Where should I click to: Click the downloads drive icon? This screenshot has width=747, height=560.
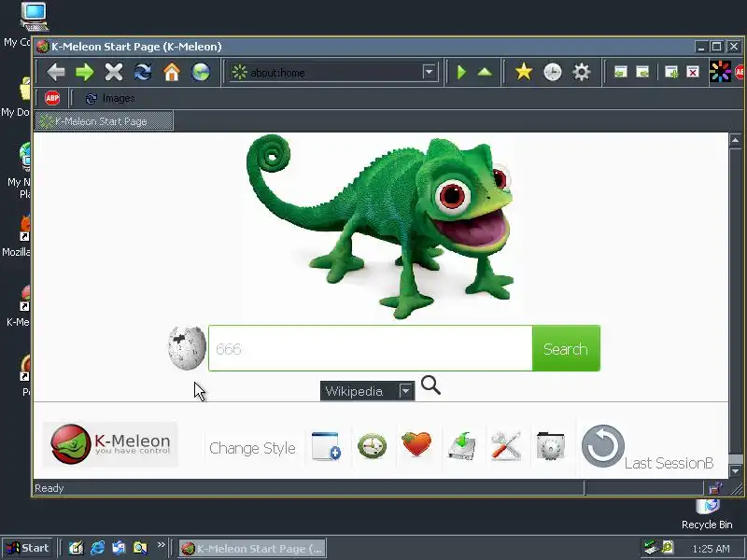(x=461, y=446)
